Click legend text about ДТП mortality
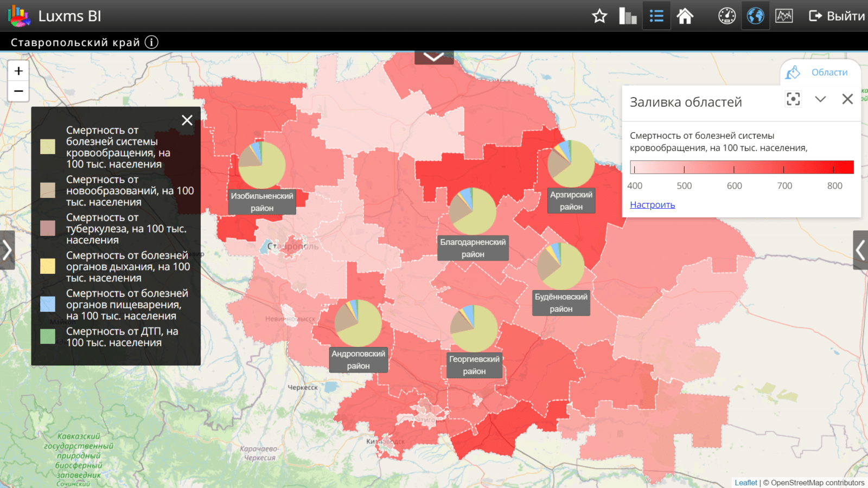 [122, 337]
